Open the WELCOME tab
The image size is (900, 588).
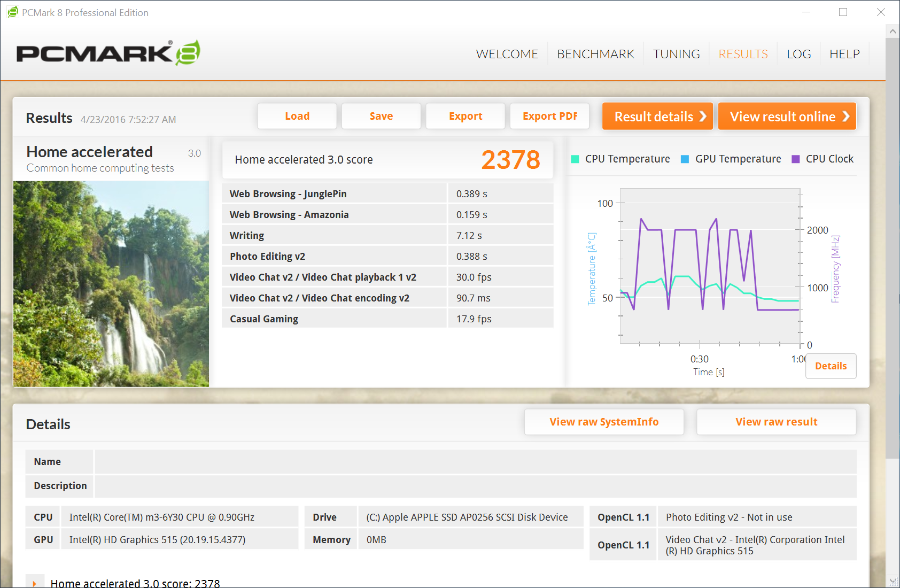507,54
